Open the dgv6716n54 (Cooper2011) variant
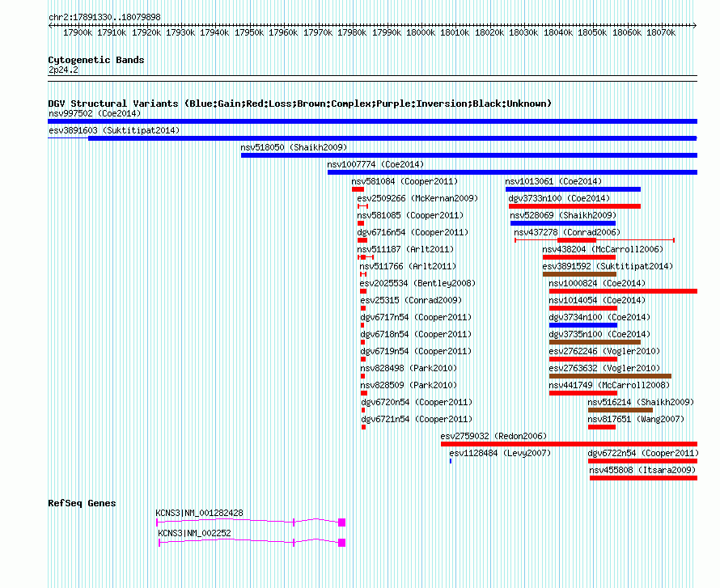Screen dimensions: 720x588 pos(413,232)
